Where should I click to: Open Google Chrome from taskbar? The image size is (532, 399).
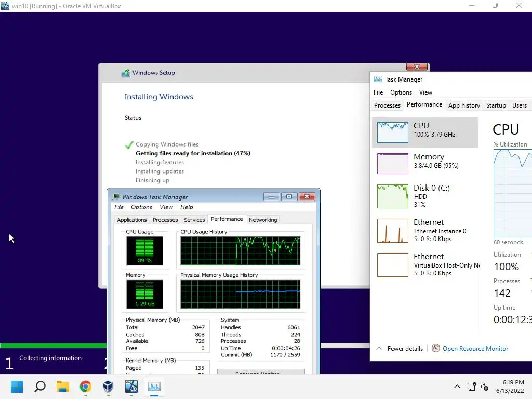pos(86,387)
